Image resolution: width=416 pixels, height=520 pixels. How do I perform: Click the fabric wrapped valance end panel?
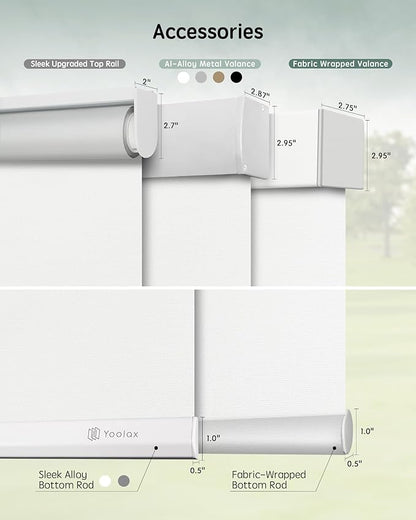pos(342,148)
